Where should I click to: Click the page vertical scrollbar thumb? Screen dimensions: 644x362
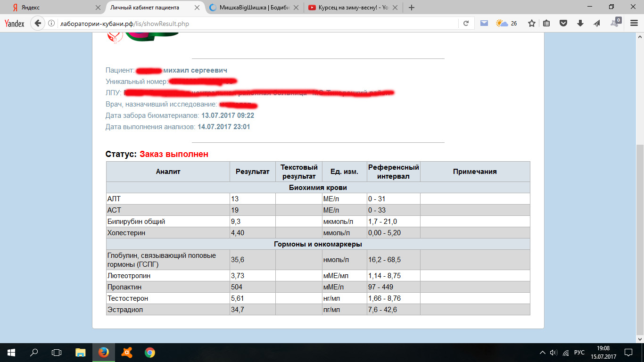[640, 236]
